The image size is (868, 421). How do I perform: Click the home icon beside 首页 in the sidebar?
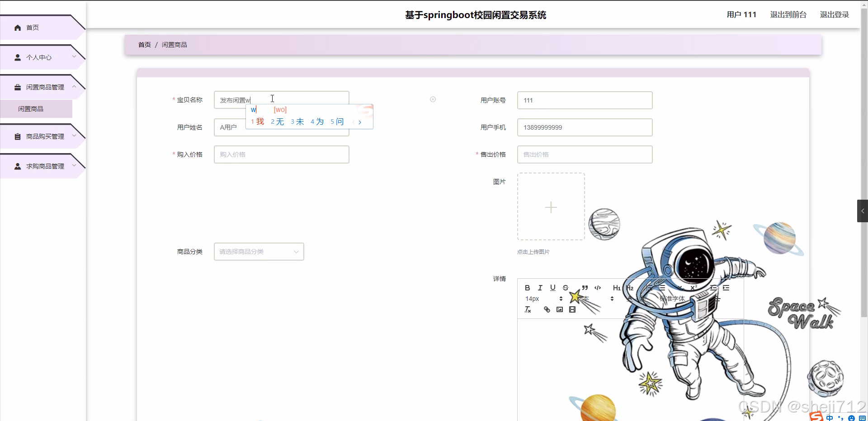18,28
